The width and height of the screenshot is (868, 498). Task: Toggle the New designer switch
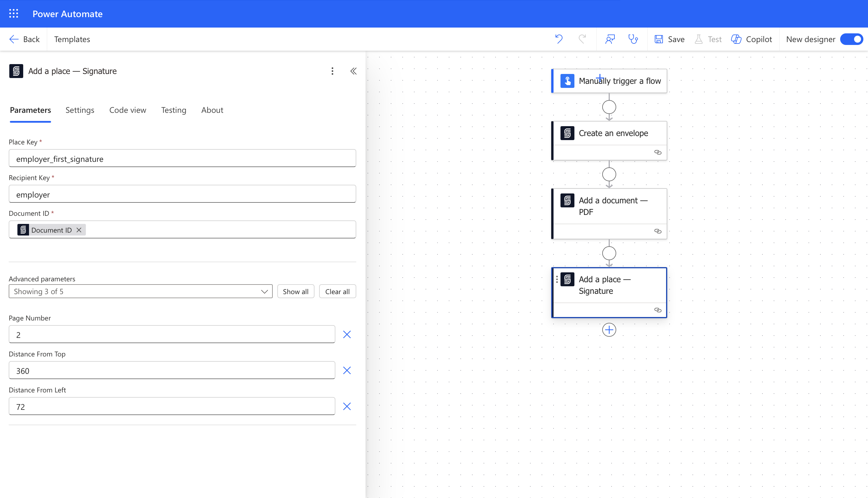(852, 39)
